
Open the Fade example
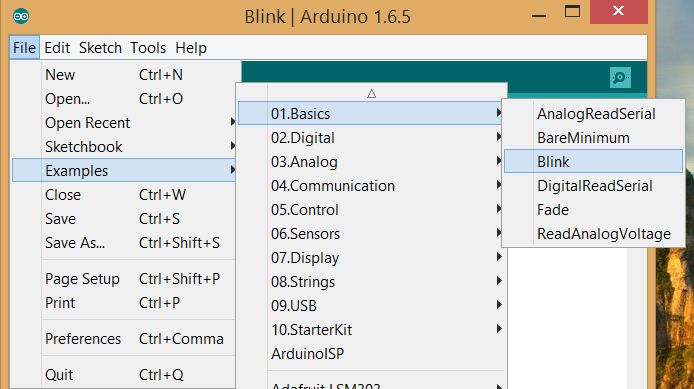click(x=594, y=209)
